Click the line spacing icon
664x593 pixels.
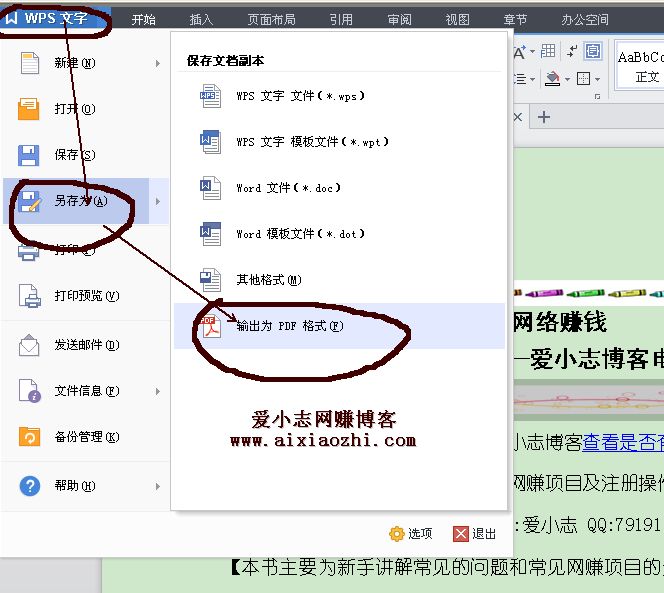click(x=520, y=79)
